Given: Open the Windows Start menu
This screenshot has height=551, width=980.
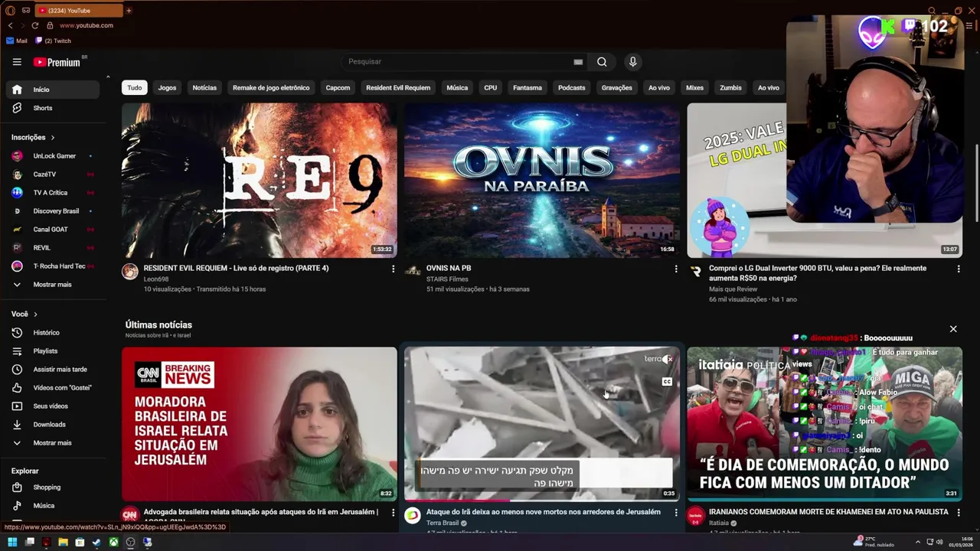Looking at the screenshot, I should [x=12, y=543].
